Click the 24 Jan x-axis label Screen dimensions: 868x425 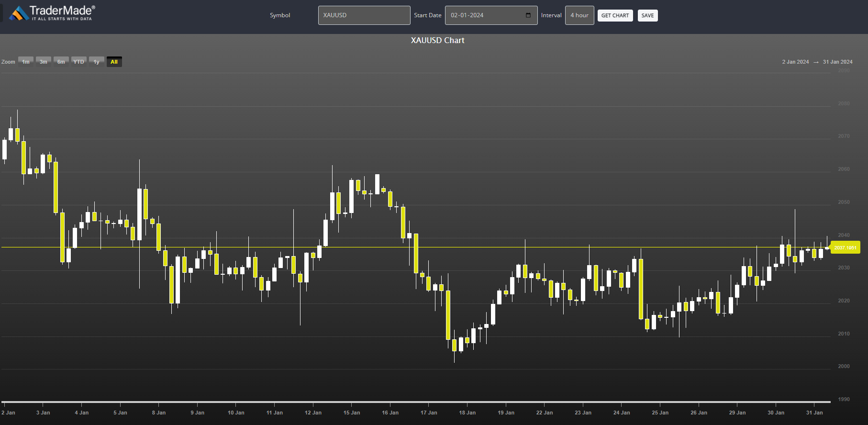[x=622, y=413]
